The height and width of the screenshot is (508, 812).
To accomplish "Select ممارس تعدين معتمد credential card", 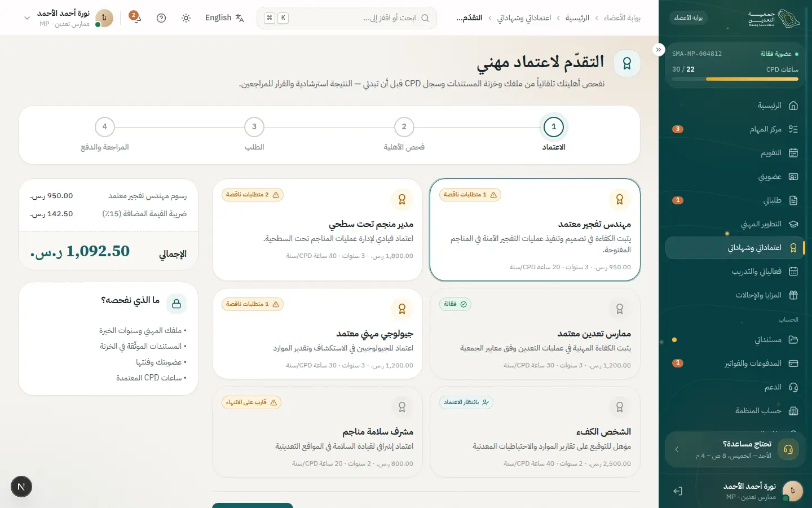I will [535, 334].
